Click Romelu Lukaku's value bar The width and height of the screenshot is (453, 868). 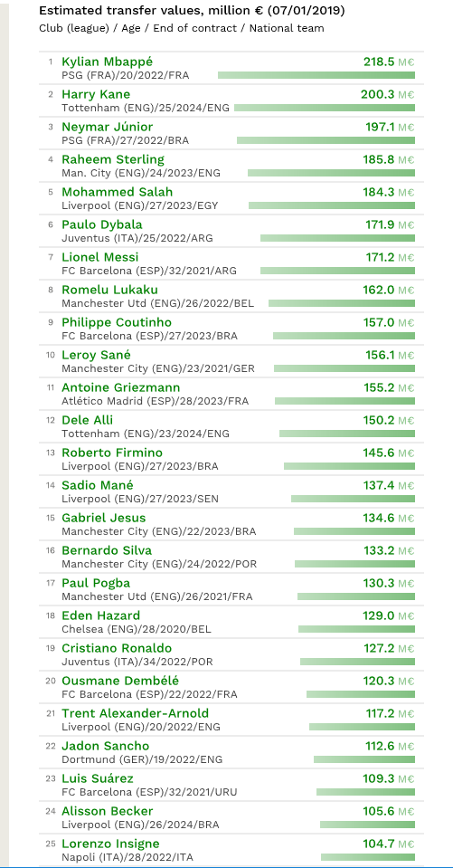point(342,303)
